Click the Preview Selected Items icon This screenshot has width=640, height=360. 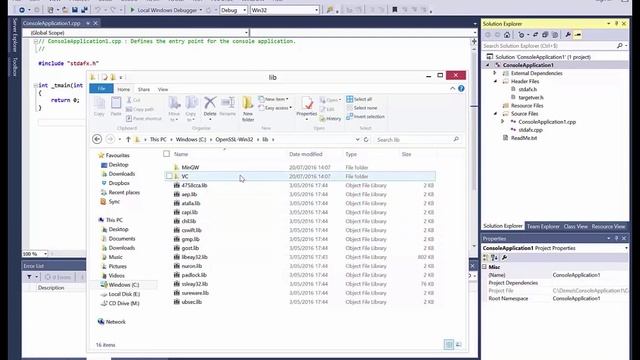click(x=578, y=35)
